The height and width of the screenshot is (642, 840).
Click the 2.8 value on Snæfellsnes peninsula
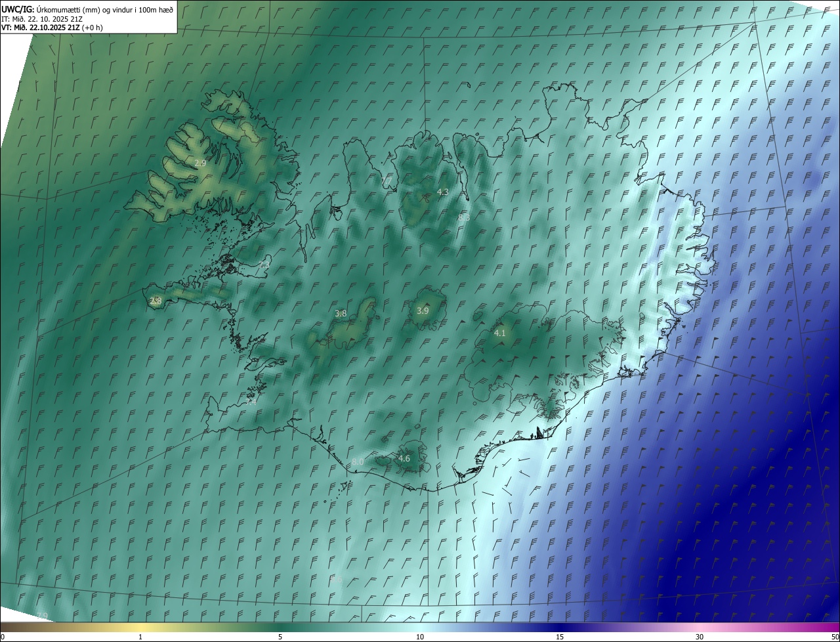pos(156,301)
